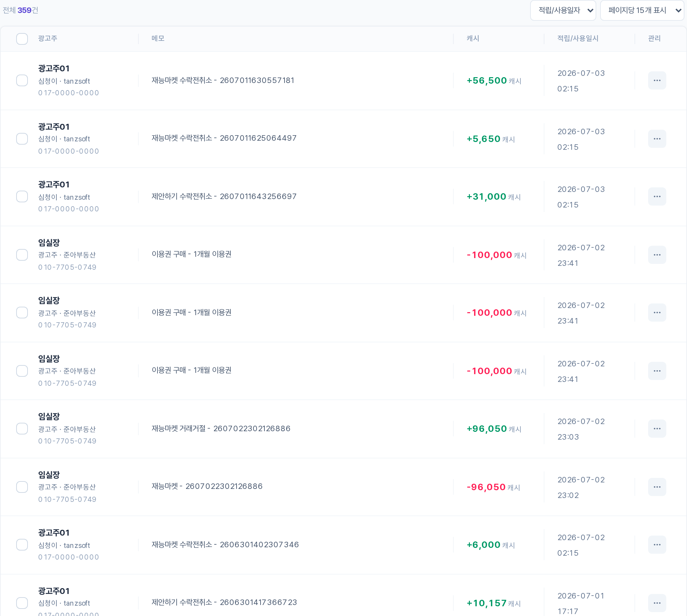
Task: Open manage menu for +31,000 cash row
Action: (657, 197)
